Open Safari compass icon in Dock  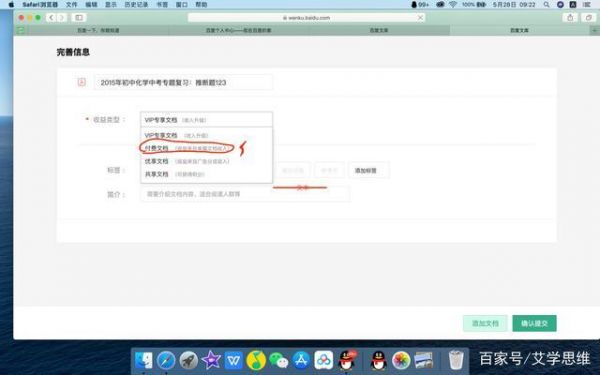166,360
